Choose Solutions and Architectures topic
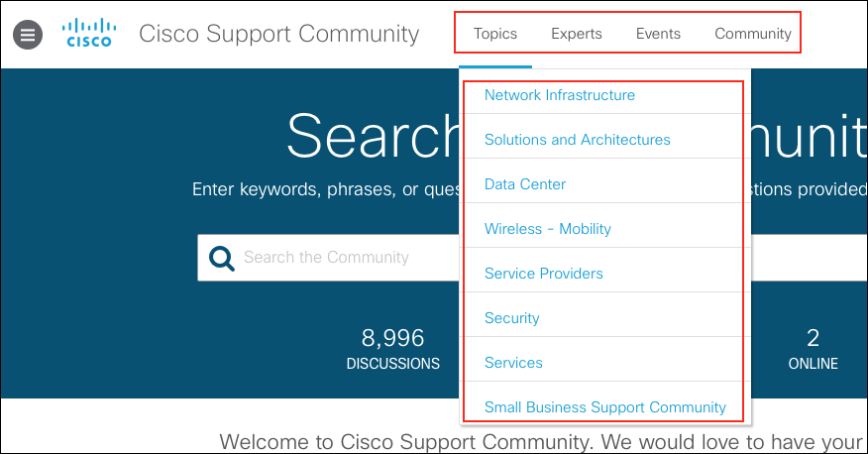Image resolution: width=868 pixels, height=454 pixels. [578, 140]
